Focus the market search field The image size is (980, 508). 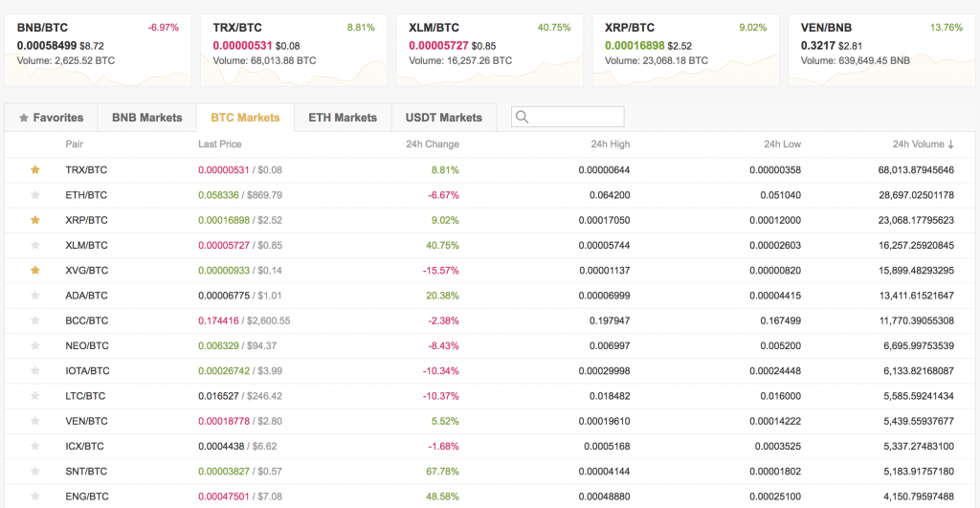pos(568,117)
